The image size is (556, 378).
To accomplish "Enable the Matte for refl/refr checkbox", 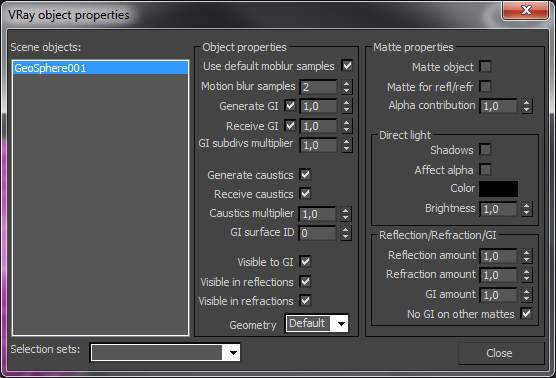I will [485, 86].
